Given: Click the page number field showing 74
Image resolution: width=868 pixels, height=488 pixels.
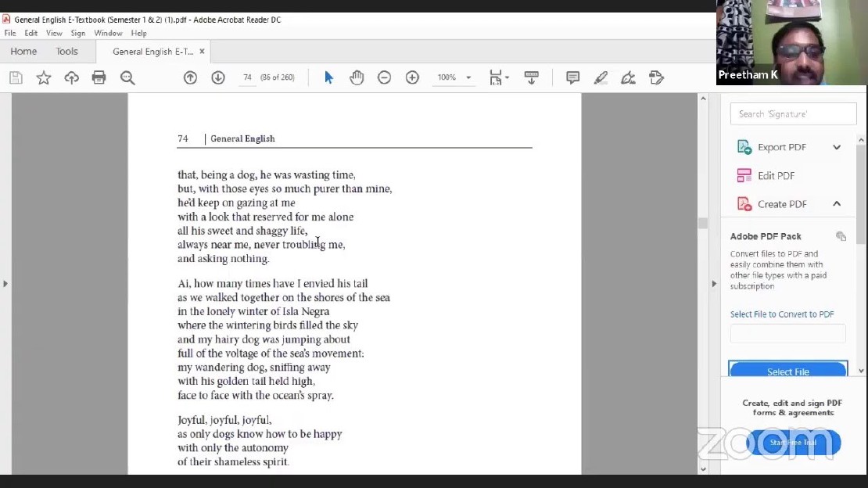Looking at the screenshot, I should tap(247, 77).
